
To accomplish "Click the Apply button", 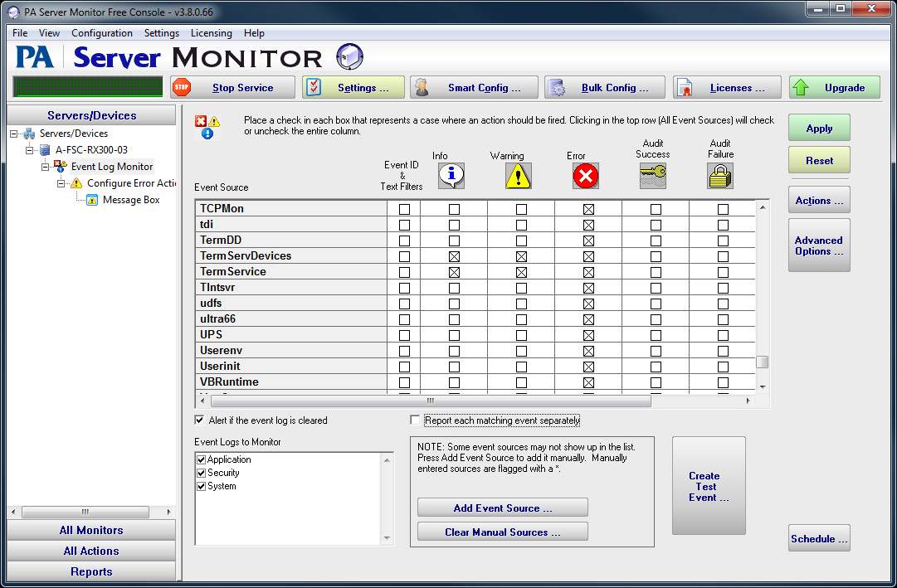I will coord(818,129).
